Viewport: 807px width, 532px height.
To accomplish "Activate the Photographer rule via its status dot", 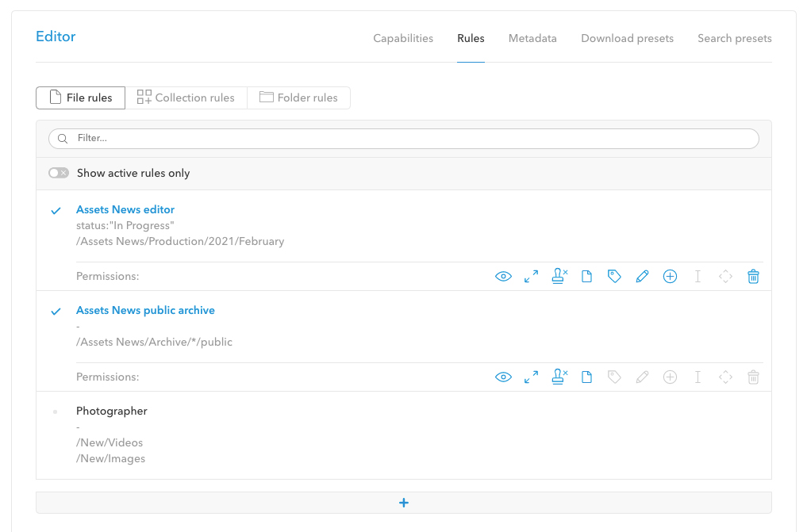I will pyautogui.click(x=56, y=411).
